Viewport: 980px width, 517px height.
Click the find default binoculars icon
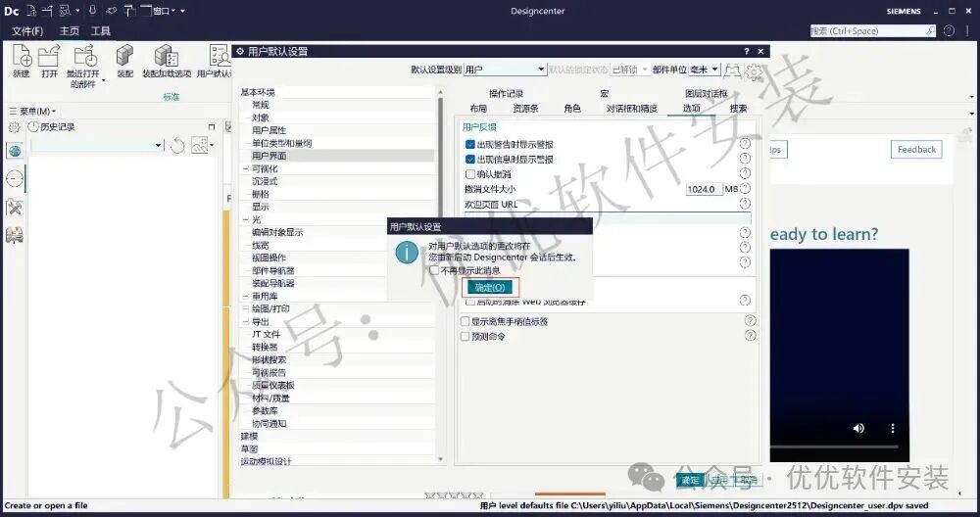(x=732, y=70)
